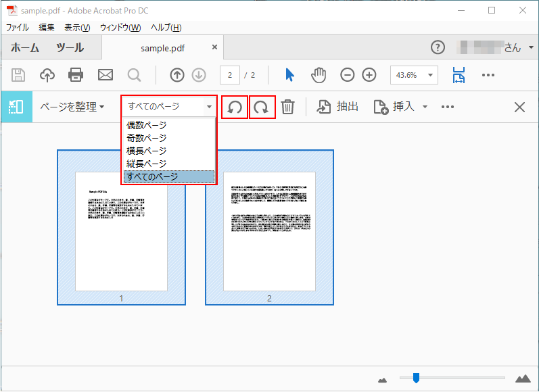This screenshot has width=539, height=392.
Task: Click the send by email envelope icon
Action: click(106, 75)
